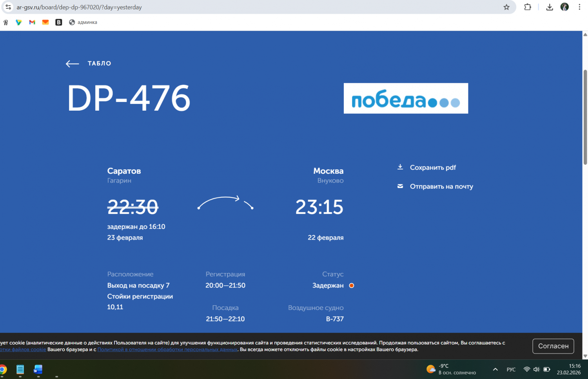Bookmark this page with the star icon

point(506,7)
